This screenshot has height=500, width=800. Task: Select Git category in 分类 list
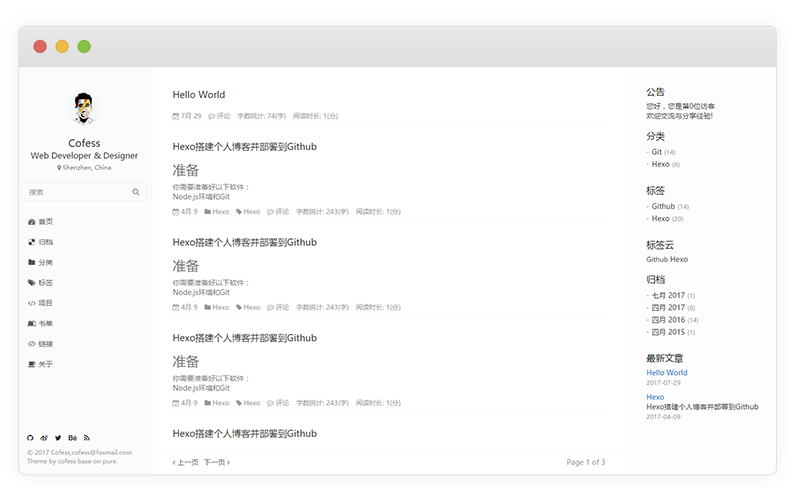pyautogui.click(x=657, y=152)
